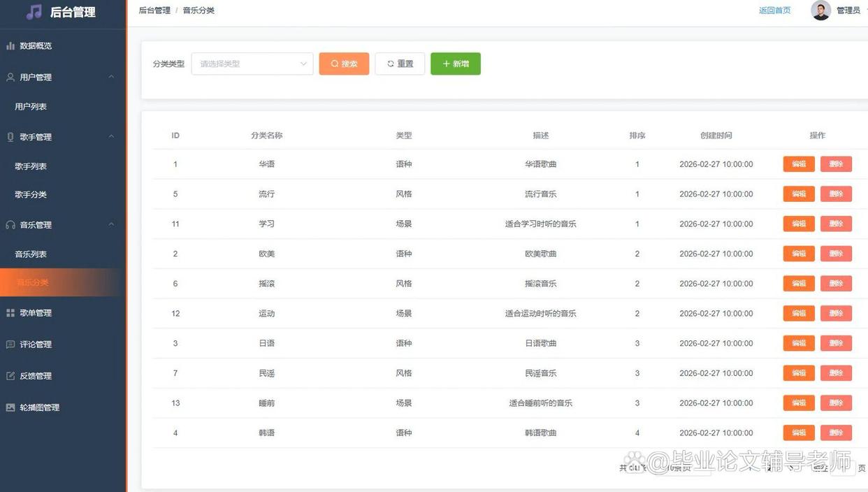Click the 韩语歌曲 description cell
This screenshot has width=868, height=492.
click(541, 433)
